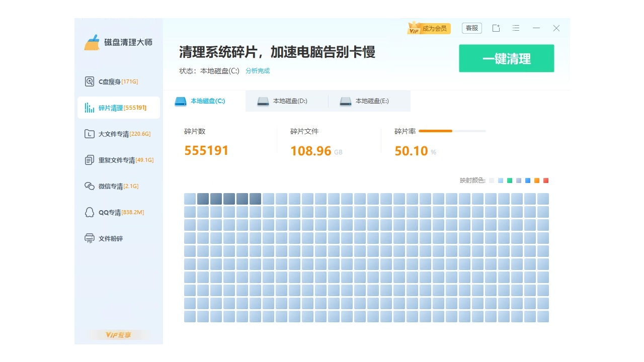Click the disk icon on 本地磁盘(C:) tab
Viewport: 644px width, 362px height.
click(181, 101)
